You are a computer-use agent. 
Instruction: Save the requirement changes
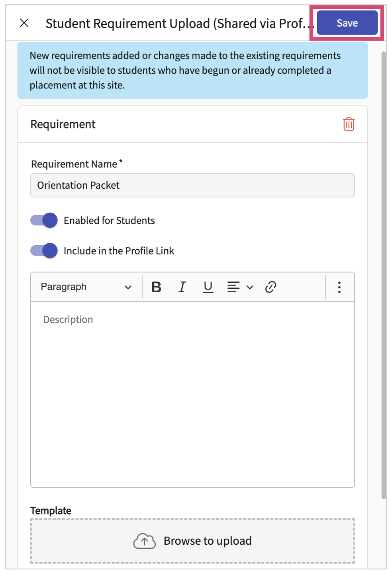tap(347, 23)
